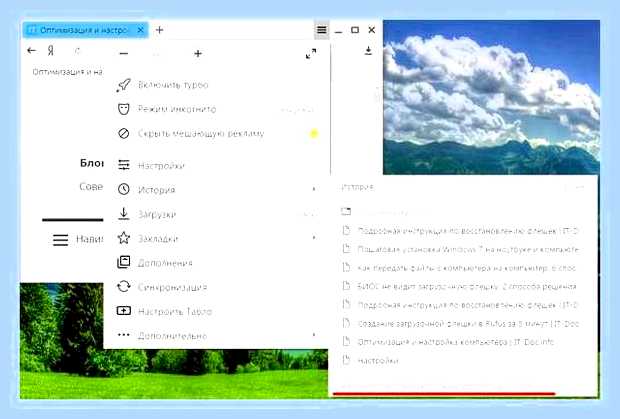Image resolution: width=620 pixels, height=419 pixels.
Task: Open the downloads arrow icon in toolbar
Action: click(368, 51)
